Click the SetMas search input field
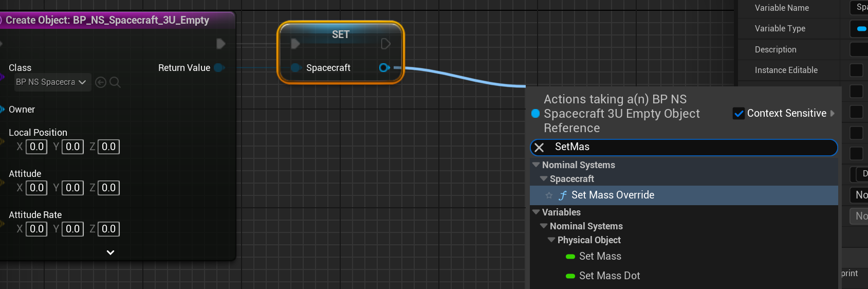Image resolution: width=868 pixels, height=289 pixels. [689, 148]
